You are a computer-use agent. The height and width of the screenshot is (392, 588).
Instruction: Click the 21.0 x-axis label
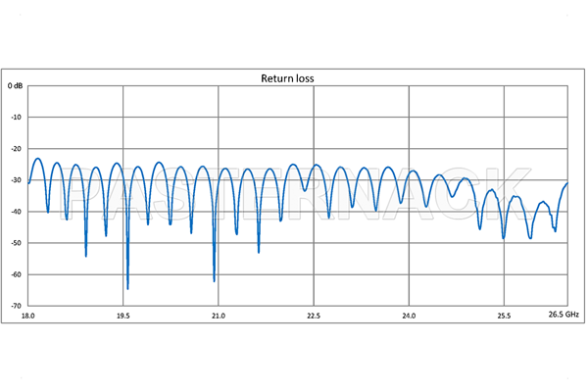pyautogui.click(x=218, y=317)
